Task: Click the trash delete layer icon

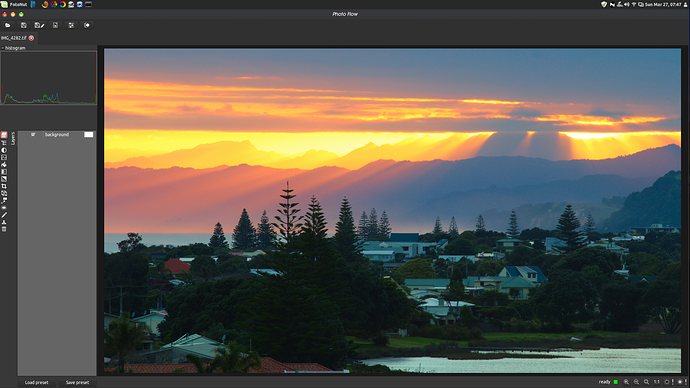Action: 4,229
